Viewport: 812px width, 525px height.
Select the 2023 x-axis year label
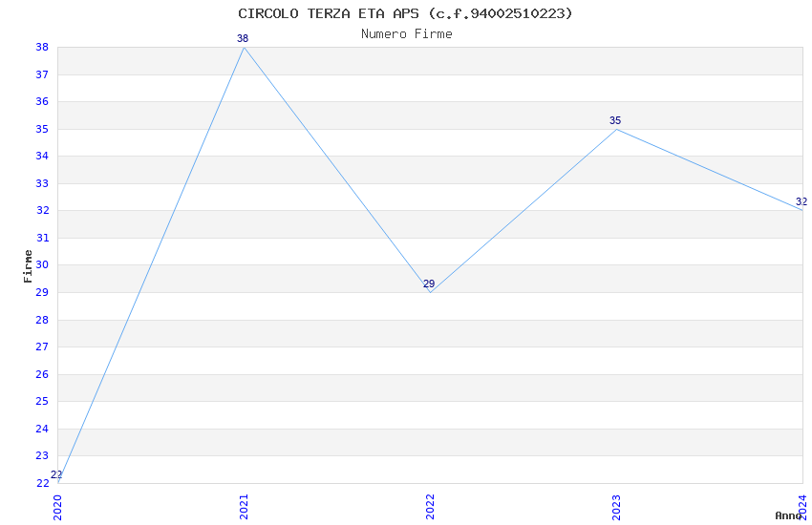[616, 507]
